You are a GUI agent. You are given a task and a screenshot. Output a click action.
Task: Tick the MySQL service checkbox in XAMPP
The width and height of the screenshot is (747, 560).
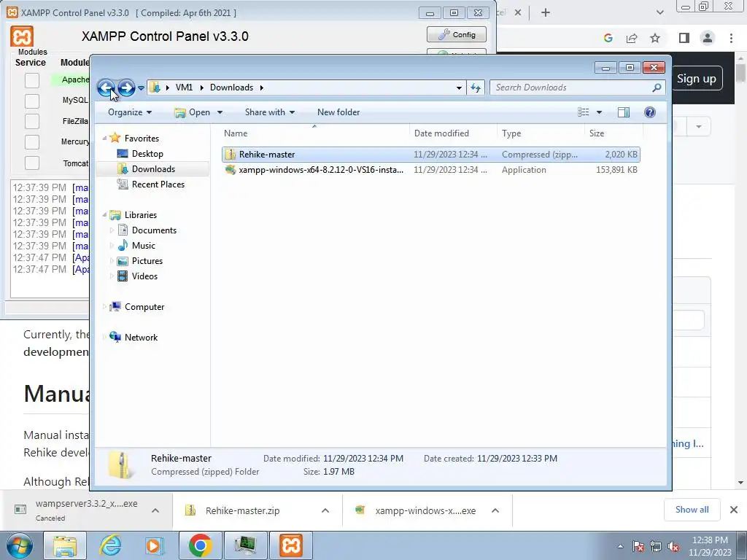32,101
